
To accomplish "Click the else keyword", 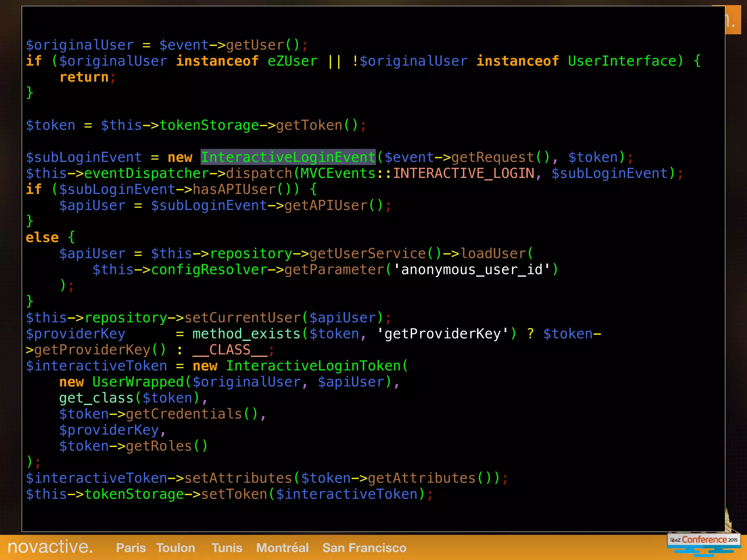I will (x=42, y=237).
